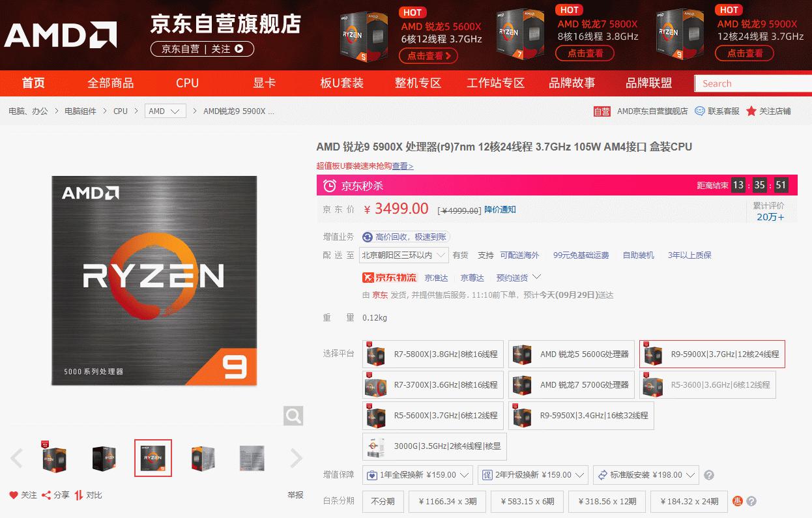Open 2年升级换新 ¥159.00 dropdown
812x518 pixels.
[533, 475]
